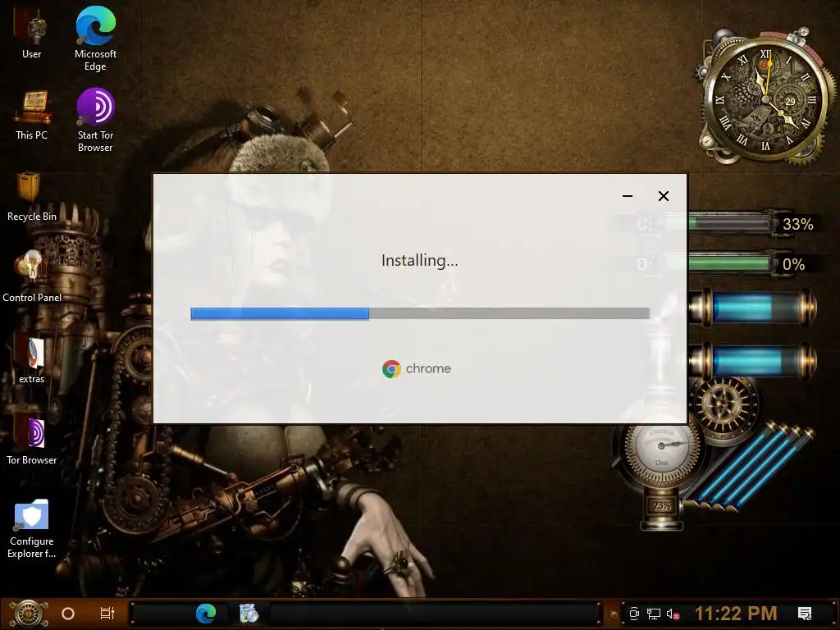Open the Control Panel desktop icon
This screenshot has width=840, height=630.
coord(32,277)
